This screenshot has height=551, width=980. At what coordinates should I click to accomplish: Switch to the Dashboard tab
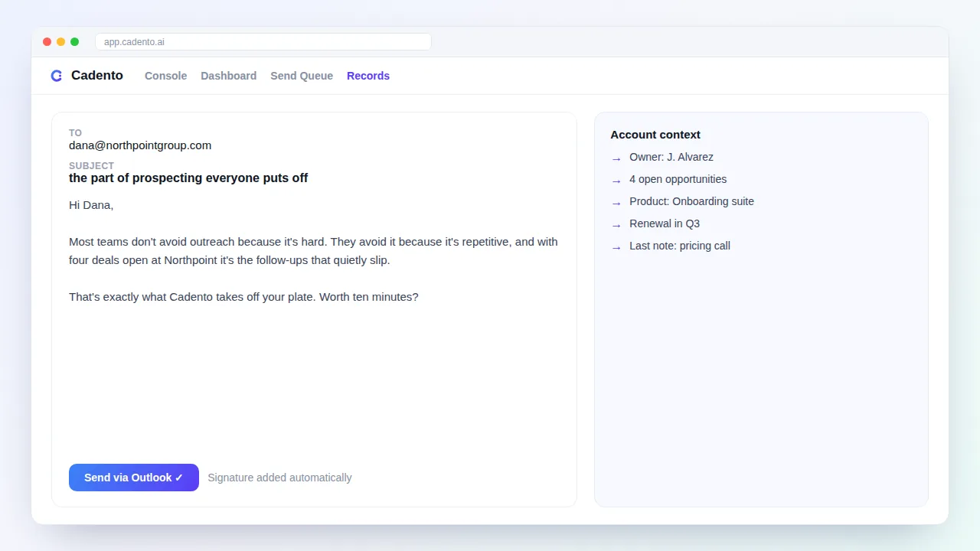(228, 76)
